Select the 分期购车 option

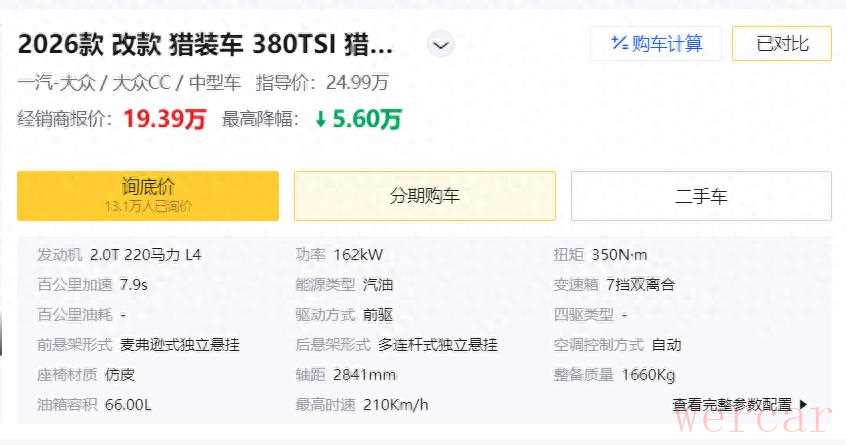click(x=424, y=196)
